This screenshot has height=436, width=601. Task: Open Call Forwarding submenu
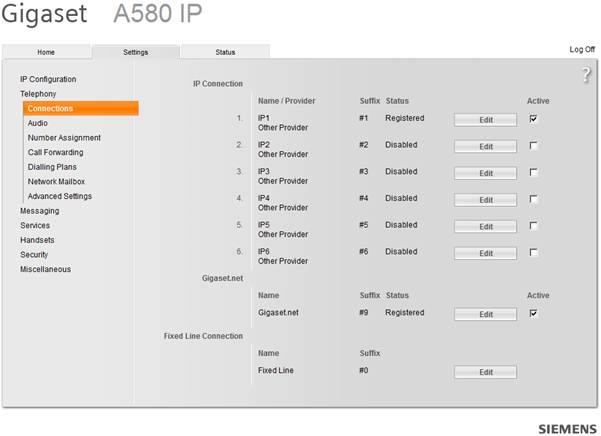click(x=56, y=152)
